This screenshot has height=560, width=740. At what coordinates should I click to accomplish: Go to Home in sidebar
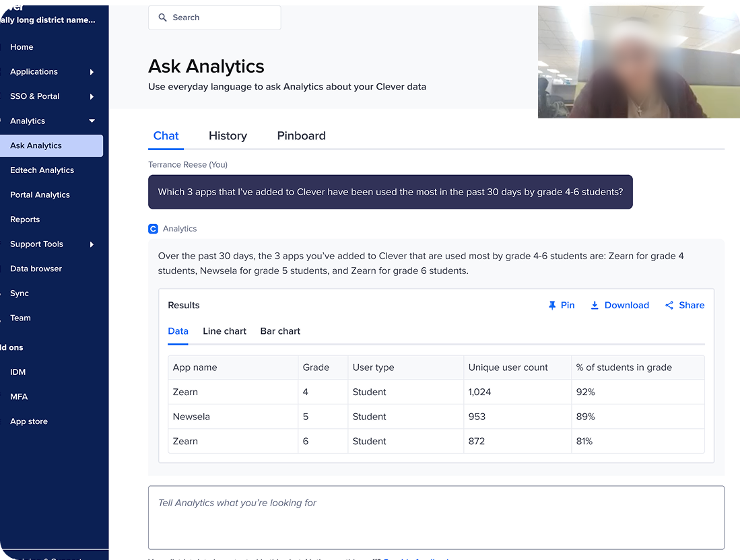point(22,47)
